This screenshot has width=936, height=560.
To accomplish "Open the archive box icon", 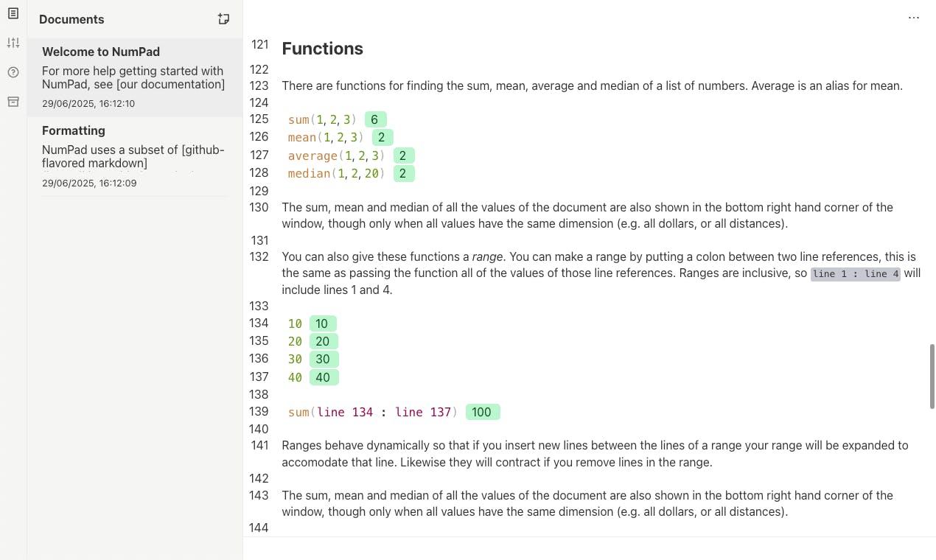I will click(13, 102).
